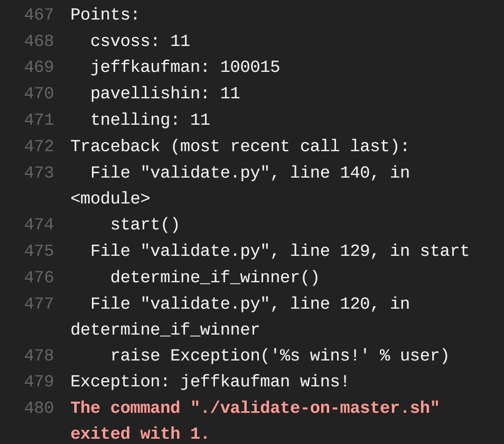Select line number 475
Image resolution: width=504 pixels, height=444 pixels.
39,251
